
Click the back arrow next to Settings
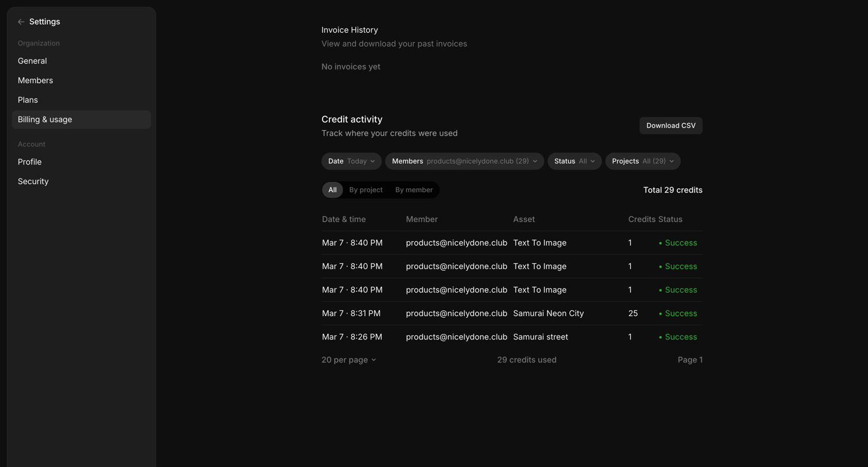(x=21, y=22)
